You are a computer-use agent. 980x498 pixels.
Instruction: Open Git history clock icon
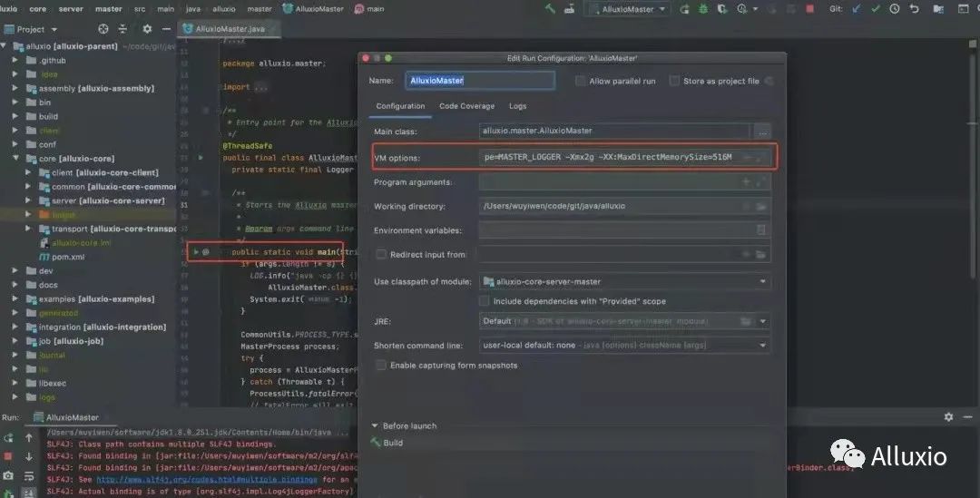(895, 9)
